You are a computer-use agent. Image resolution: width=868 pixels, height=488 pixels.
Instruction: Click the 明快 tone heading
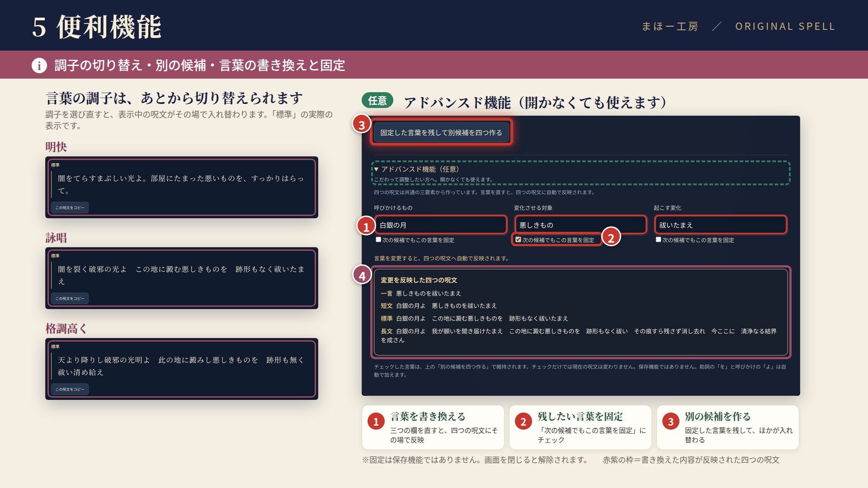click(56, 147)
